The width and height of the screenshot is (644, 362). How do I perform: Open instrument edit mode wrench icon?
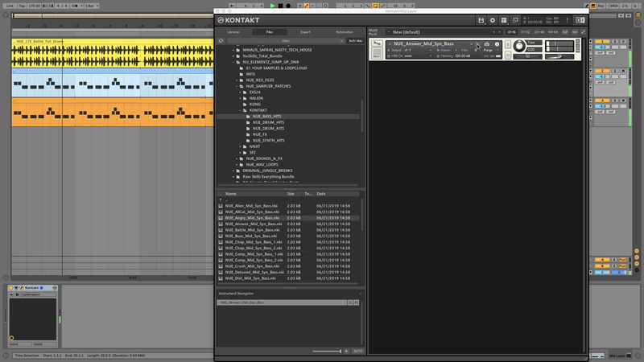tap(377, 44)
